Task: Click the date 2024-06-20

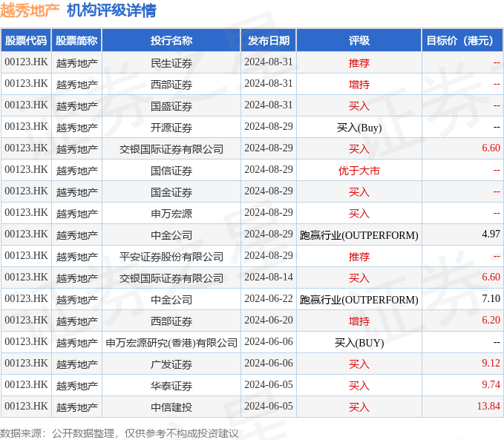Action: coord(269,321)
